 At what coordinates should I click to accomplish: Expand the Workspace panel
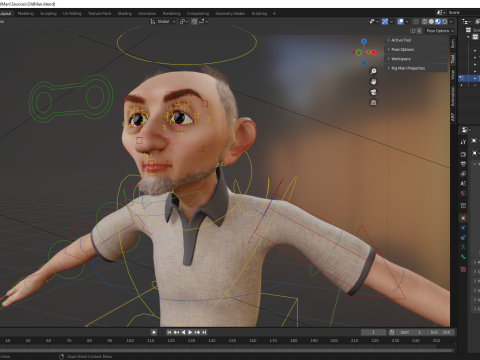(x=415, y=59)
